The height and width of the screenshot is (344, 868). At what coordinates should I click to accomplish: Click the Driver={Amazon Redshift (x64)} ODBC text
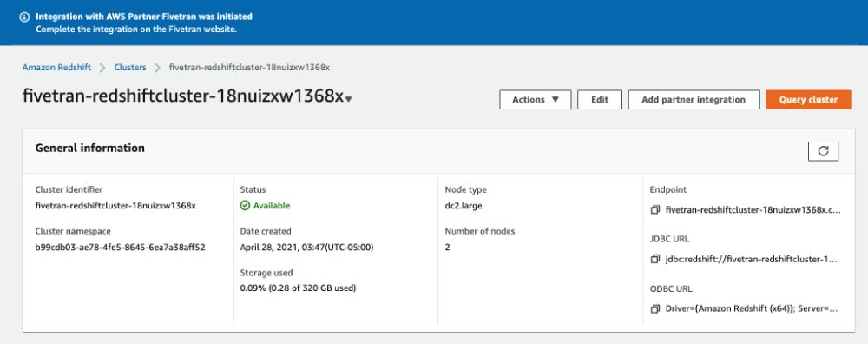751,308
